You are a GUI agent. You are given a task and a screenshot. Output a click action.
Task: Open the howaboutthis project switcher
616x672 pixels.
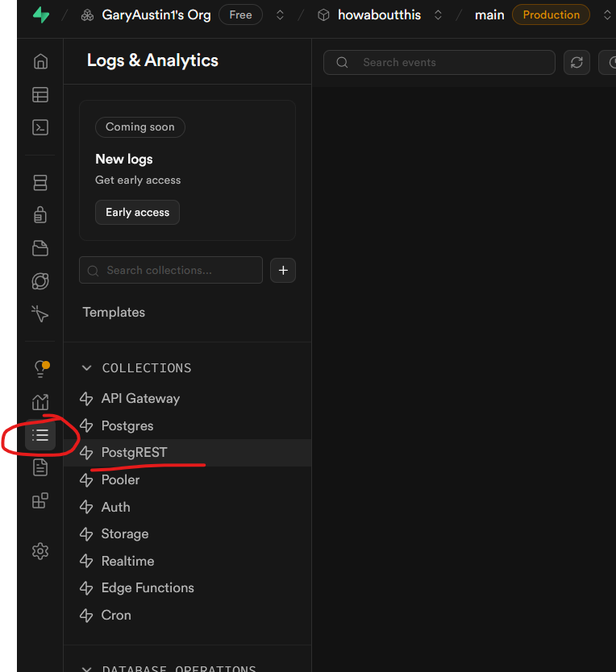point(438,15)
